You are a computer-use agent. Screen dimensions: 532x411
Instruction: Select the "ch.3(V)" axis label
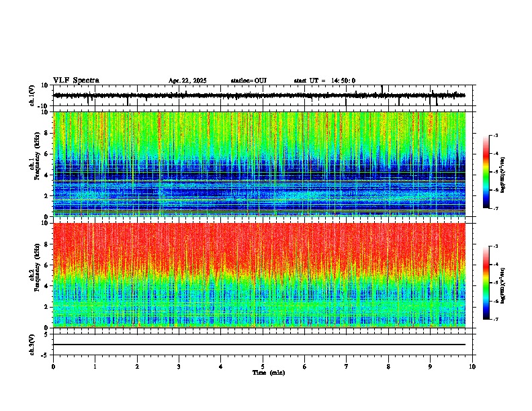(32, 345)
